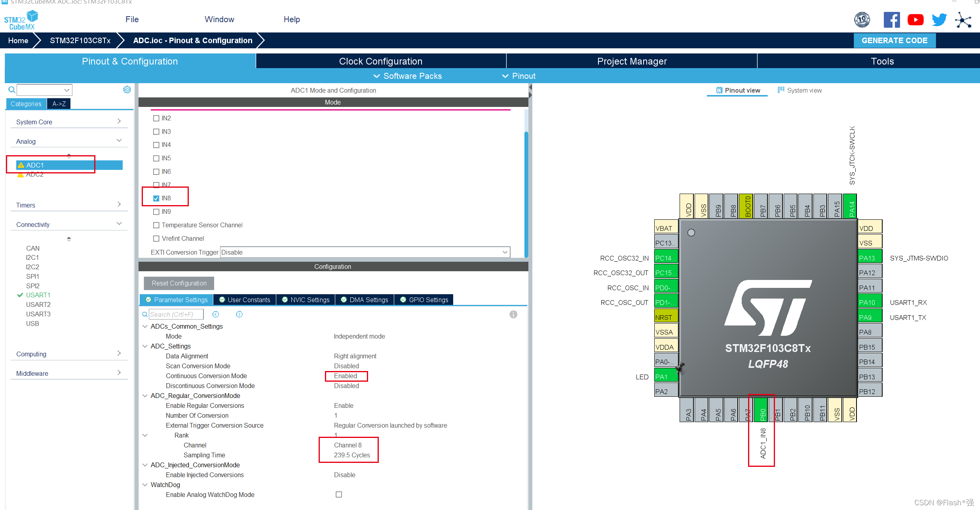Click the Reset Configuration button
The width and height of the screenshot is (980, 510).
(179, 283)
